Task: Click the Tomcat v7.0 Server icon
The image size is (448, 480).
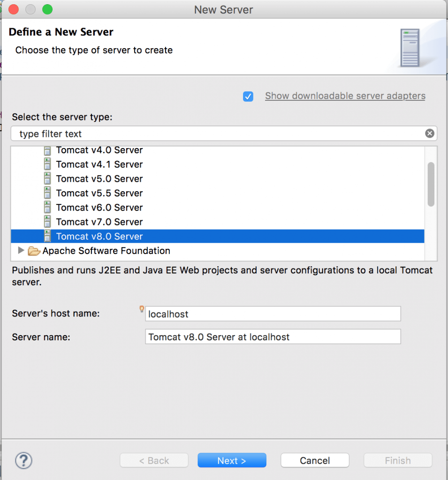Action: pyautogui.click(x=47, y=222)
